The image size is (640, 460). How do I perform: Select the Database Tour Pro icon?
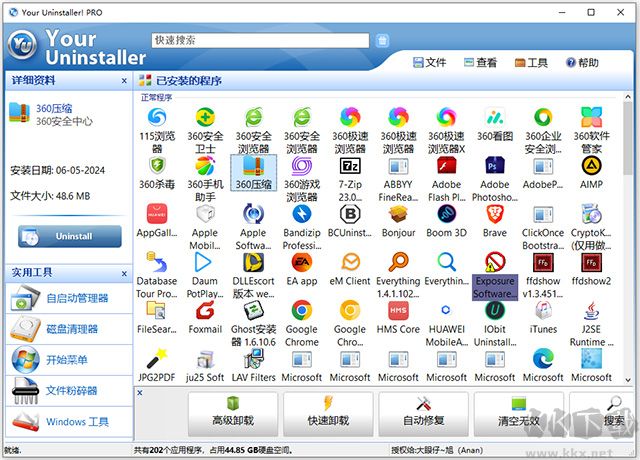coord(157,262)
